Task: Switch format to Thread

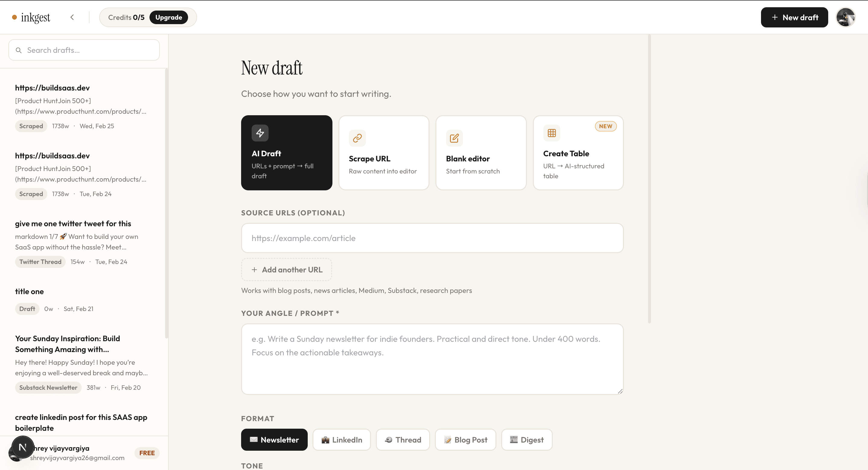Action: pyautogui.click(x=403, y=440)
